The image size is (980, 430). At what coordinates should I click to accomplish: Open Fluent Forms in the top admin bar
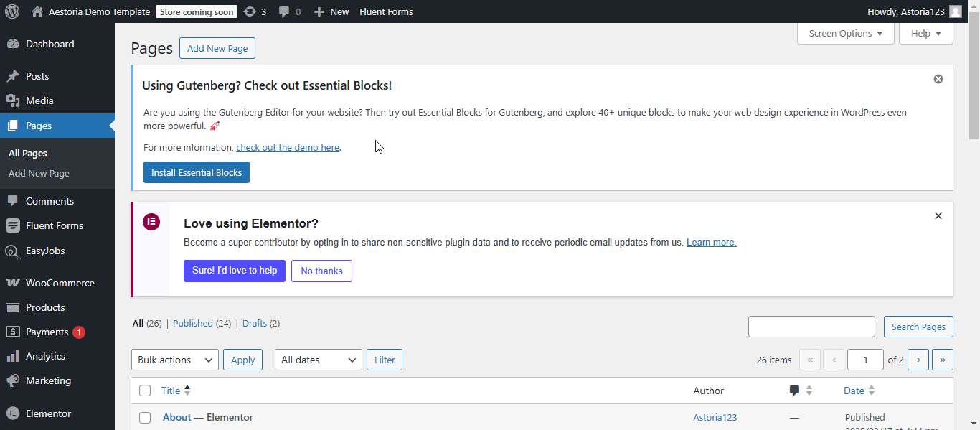[x=386, y=11]
